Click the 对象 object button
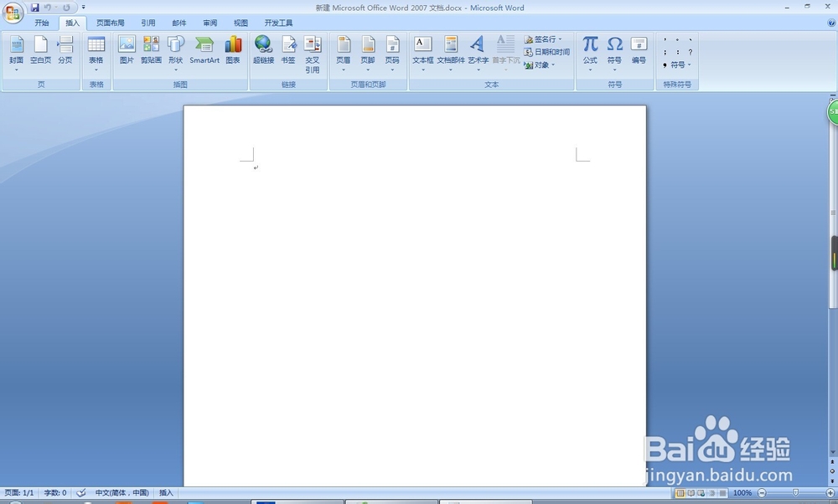 (540, 64)
